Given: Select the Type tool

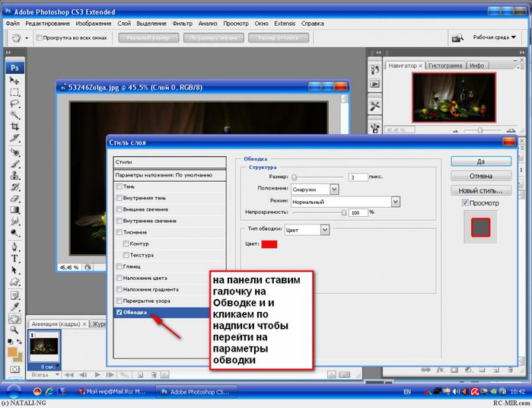Looking at the screenshot, I should point(14,259).
